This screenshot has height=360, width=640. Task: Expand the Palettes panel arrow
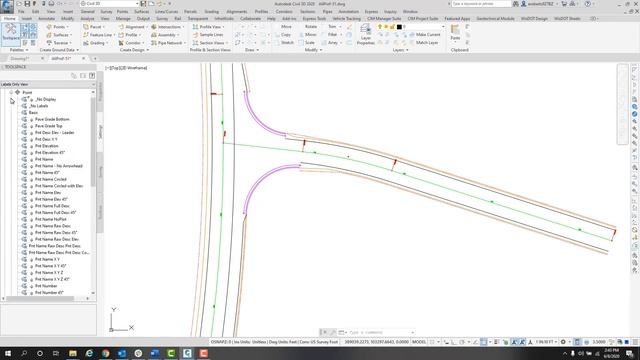pos(27,50)
